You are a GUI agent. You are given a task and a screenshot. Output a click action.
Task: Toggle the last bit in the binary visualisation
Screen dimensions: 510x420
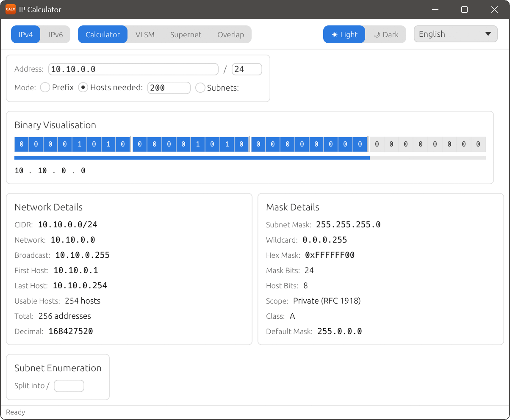click(478, 144)
